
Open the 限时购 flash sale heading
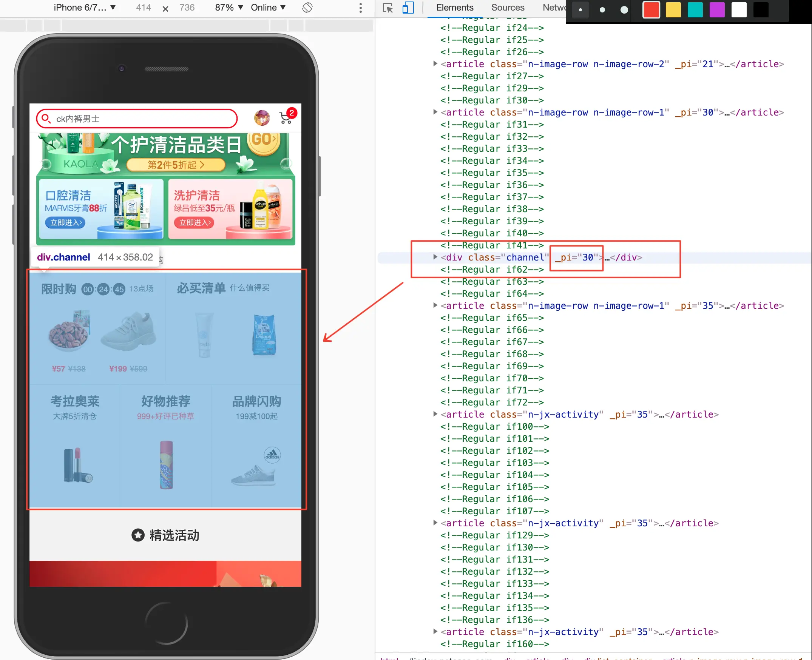[x=59, y=289]
